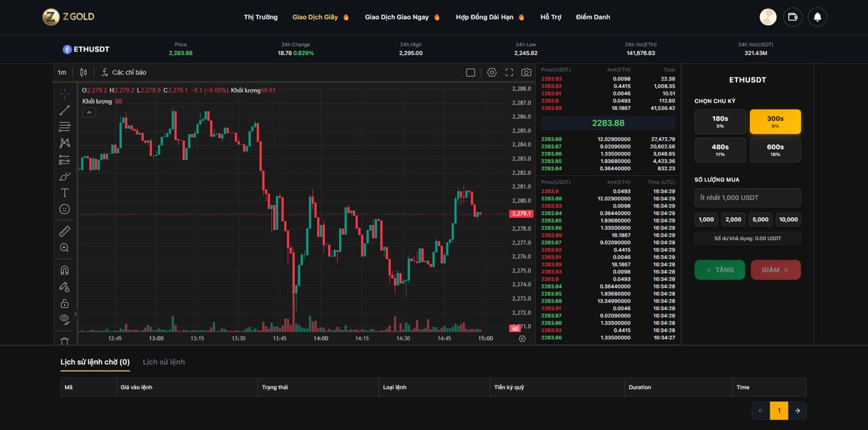Select the crosshair cursor tool
Image resolution: width=868 pixels, height=430 pixels.
pos(64,94)
